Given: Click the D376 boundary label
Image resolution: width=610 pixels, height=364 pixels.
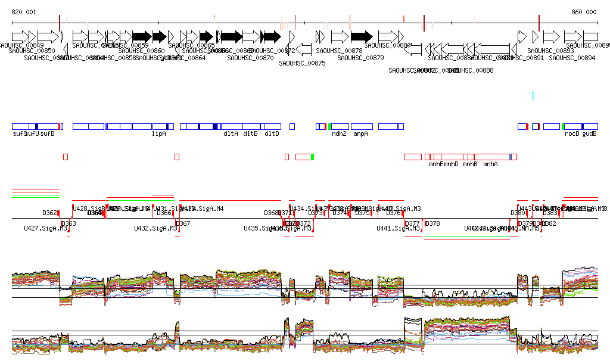Looking at the screenshot, I should pyautogui.click(x=393, y=213).
